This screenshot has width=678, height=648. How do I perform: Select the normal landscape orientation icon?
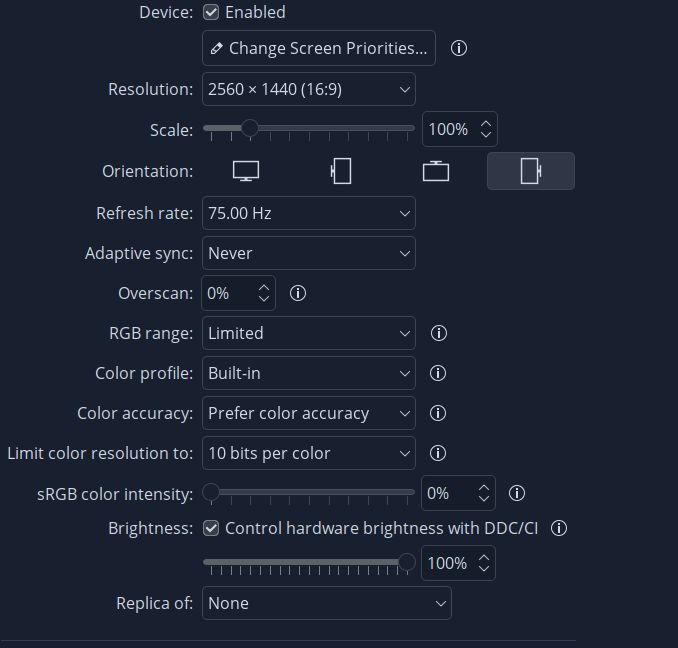(246, 171)
